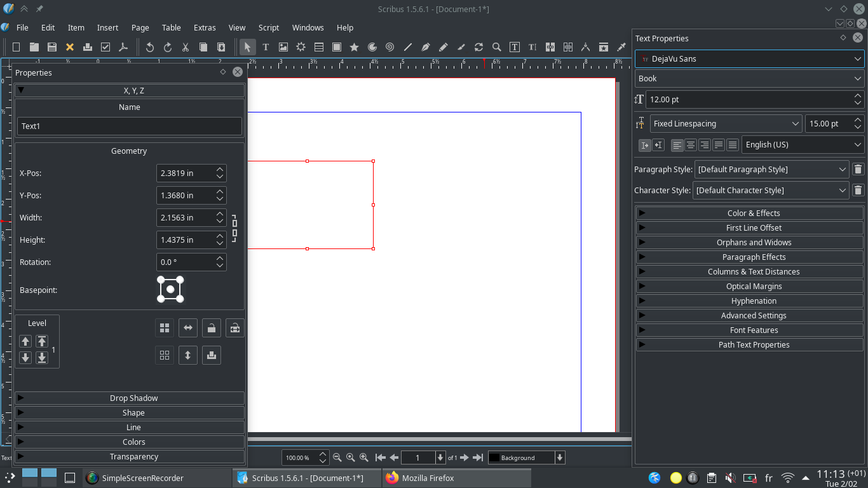This screenshot has height=488, width=868.
Task: Toggle center text alignment
Action: click(691, 145)
